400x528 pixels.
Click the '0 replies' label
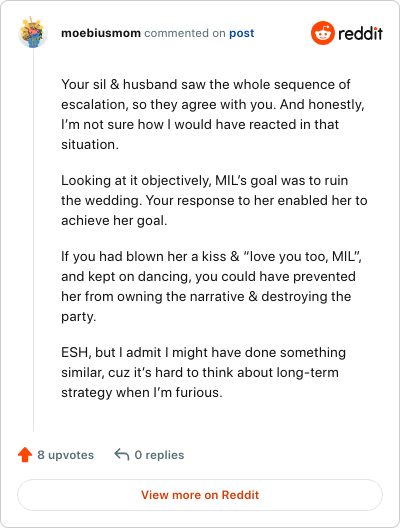click(159, 455)
